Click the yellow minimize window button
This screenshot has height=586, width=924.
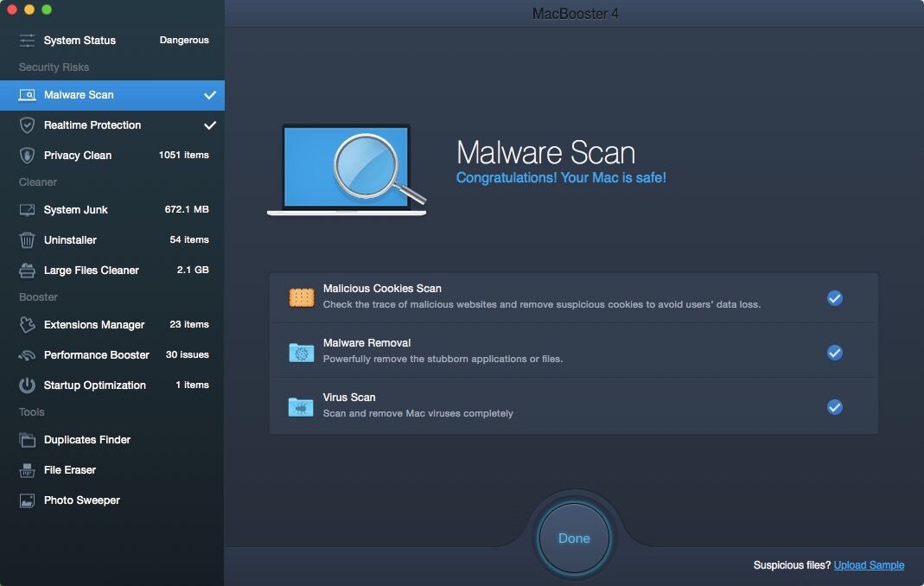pyautogui.click(x=29, y=10)
